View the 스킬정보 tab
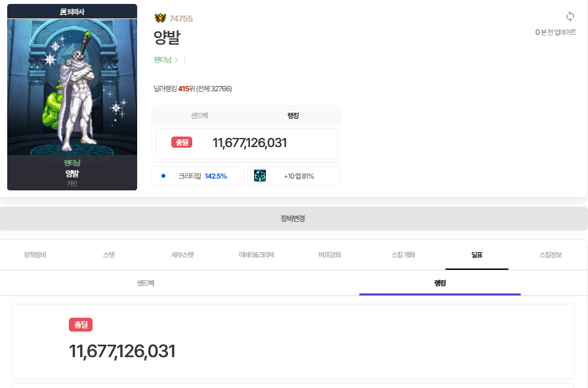Image resolution: width=588 pixels, height=388 pixels. coord(551,255)
